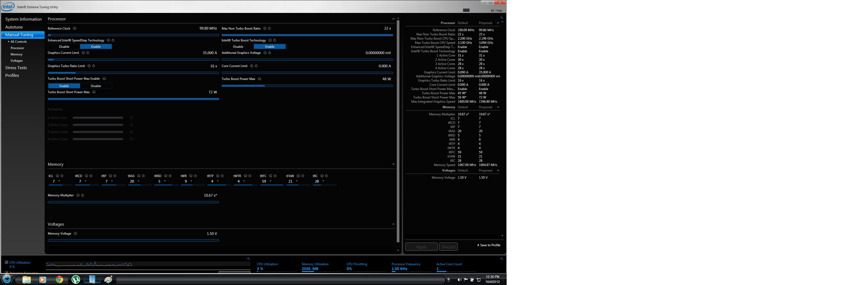Viewport: 868px width, 285px height.
Task: Disable Turbo Boost Short Power Max
Action: [x=96, y=86]
